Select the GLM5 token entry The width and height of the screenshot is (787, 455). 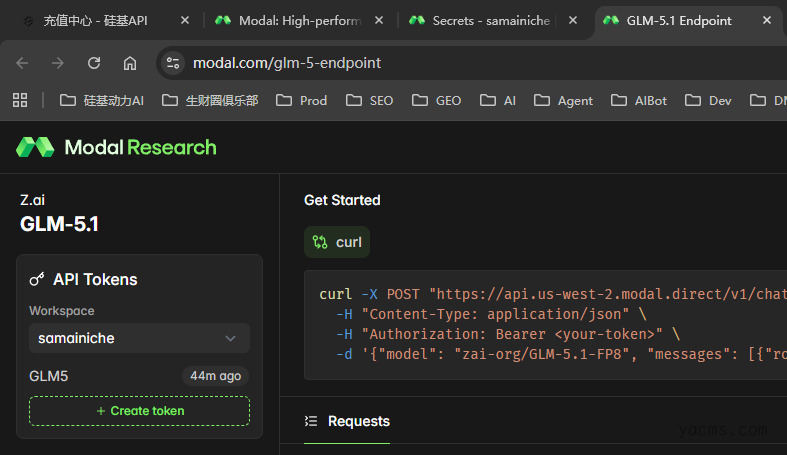click(50, 376)
